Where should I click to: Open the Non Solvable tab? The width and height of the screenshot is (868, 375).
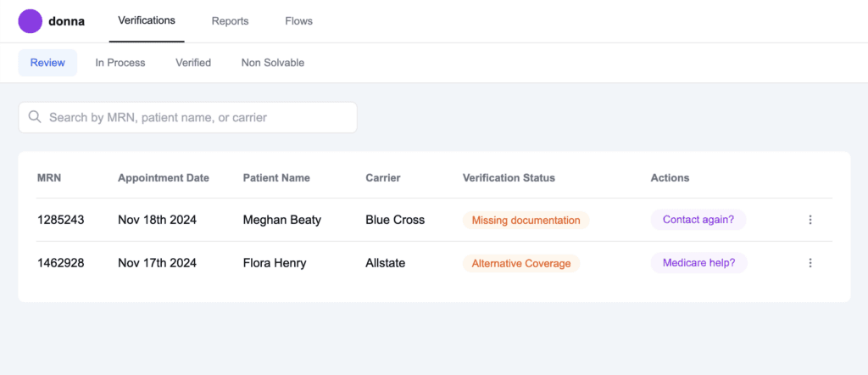click(x=272, y=63)
